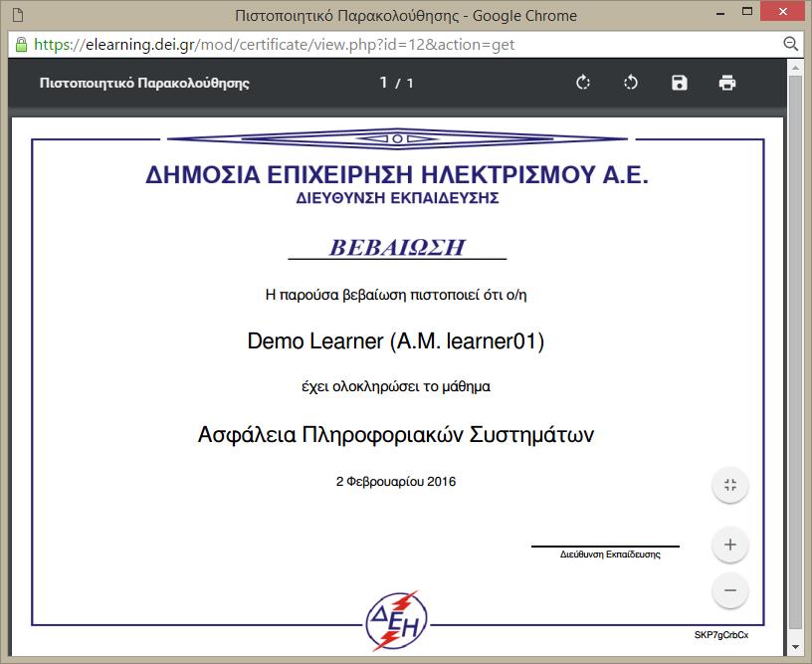Maximize the Chrome window
Image resolution: width=812 pixels, height=664 pixels.
tap(746, 11)
